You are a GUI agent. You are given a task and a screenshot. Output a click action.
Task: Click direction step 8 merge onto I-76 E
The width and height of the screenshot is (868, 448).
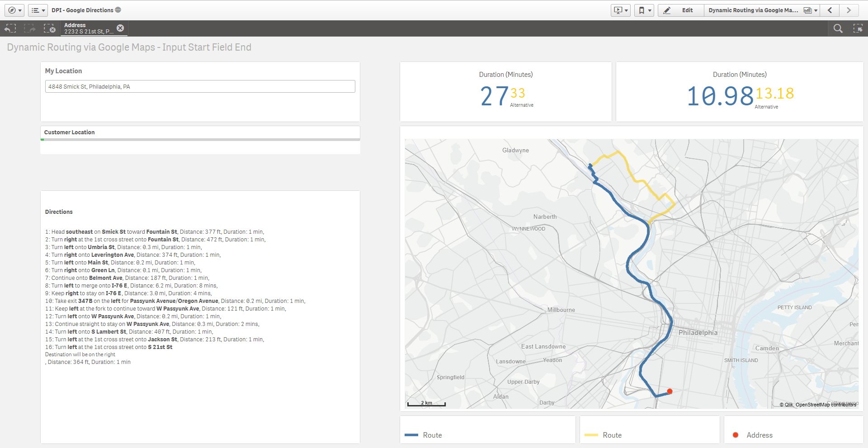(x=132, y=286)
